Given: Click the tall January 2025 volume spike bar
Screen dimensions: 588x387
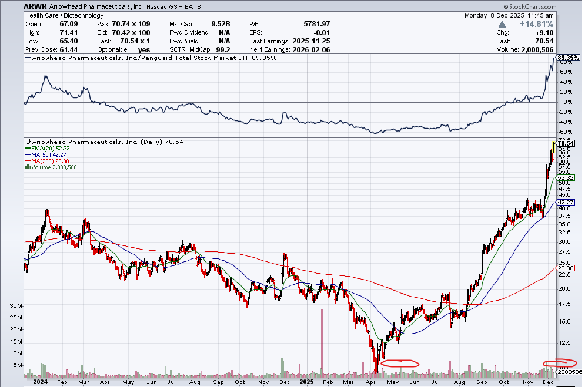Looking at the screenshot, I should [322, 343].
